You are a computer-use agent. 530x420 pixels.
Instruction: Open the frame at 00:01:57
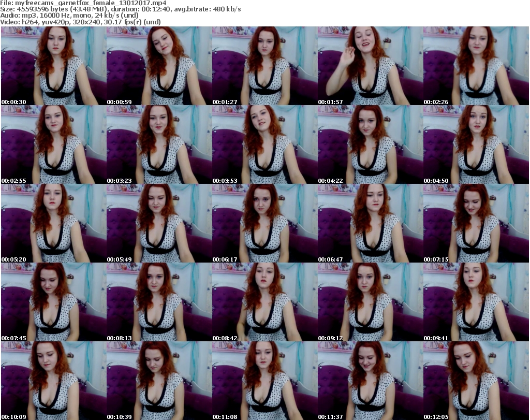[x=370, y=66]
